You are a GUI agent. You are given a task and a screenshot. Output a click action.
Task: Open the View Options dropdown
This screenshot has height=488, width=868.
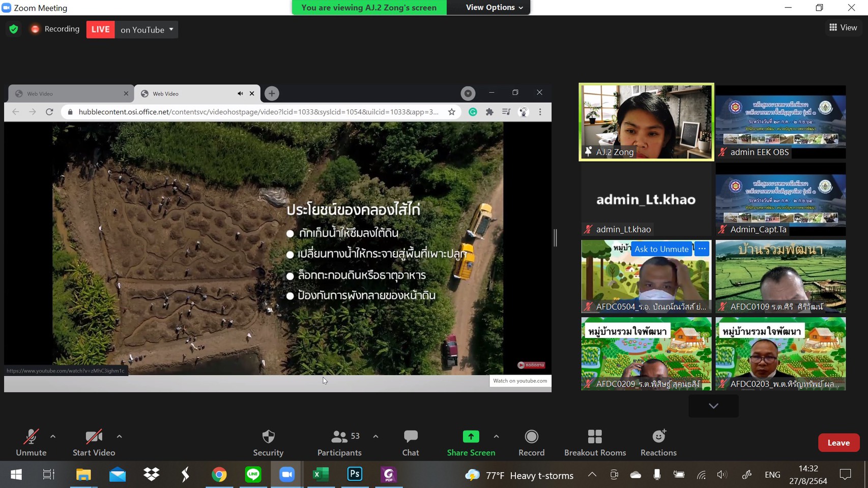click(494, 7)
